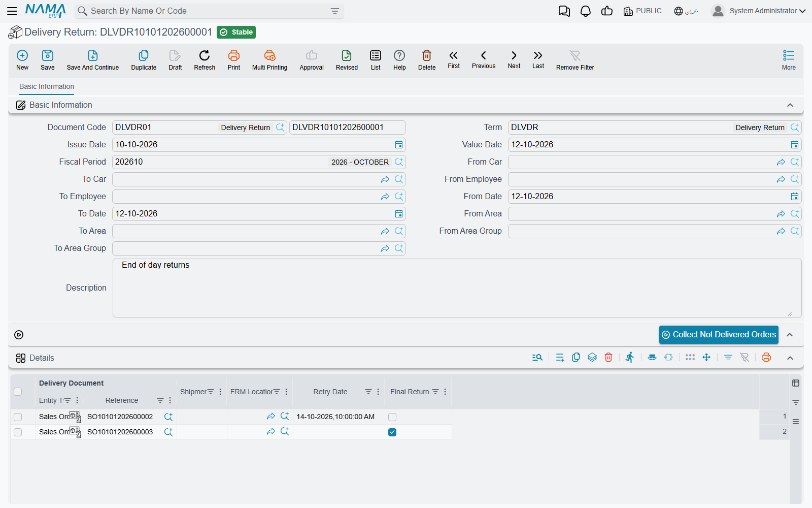Click Collect Not Delivered Orders button

(719, 335)
